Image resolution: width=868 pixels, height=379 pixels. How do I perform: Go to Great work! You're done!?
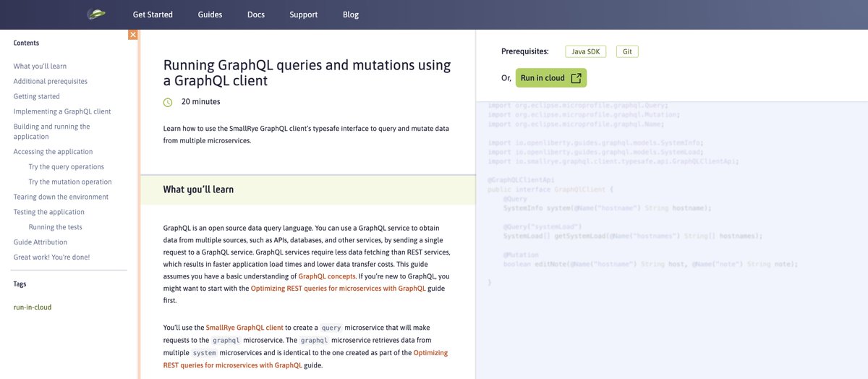(52, 257)
